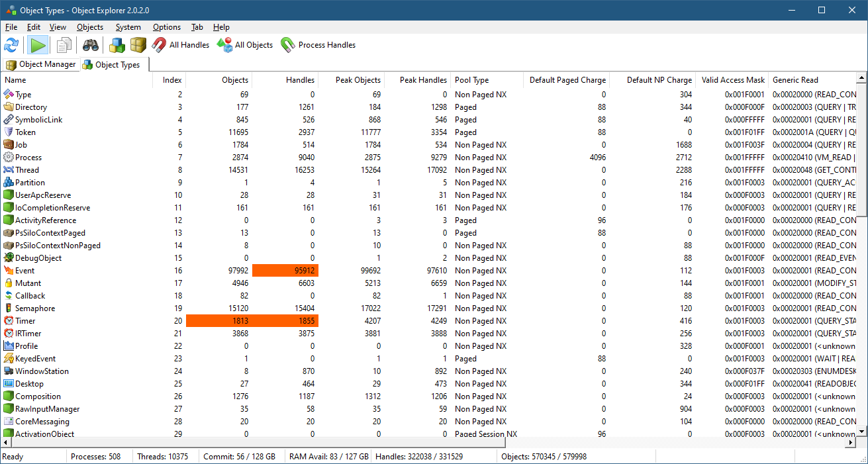The height and width of the screenshot is (464, 868).
Task: Toggle the green play auto-refresh button
Action: (38, 45)
